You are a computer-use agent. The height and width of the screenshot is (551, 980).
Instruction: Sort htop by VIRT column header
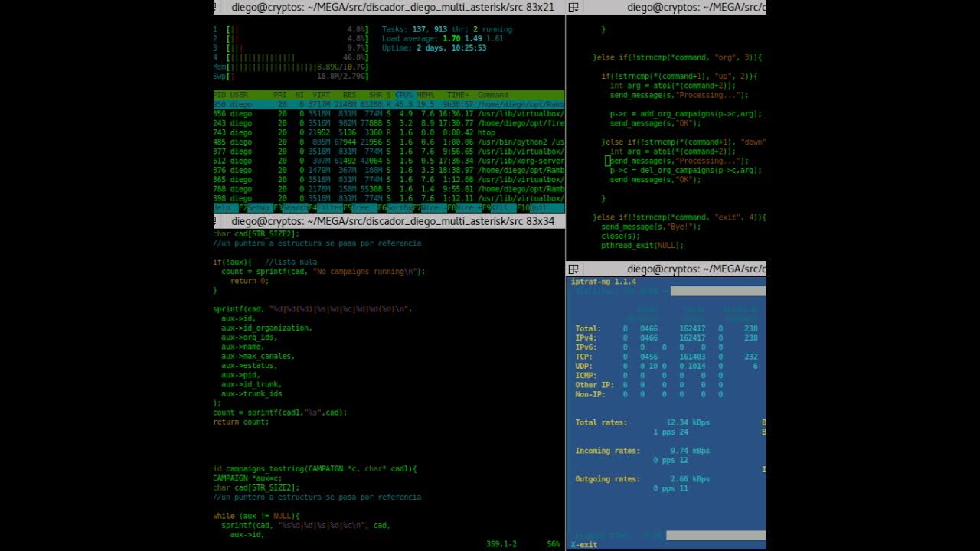click(x=321, y=95)
